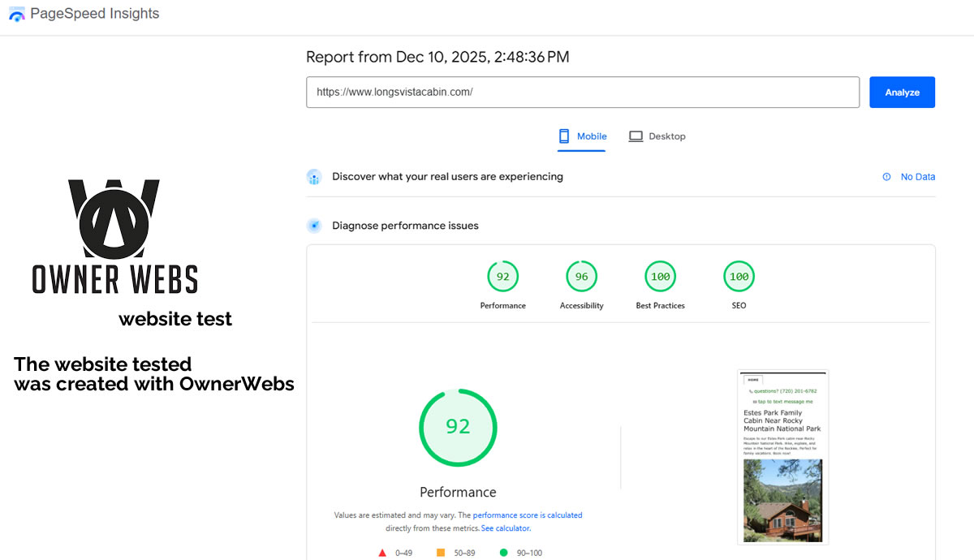Image resolution: width=974 pixels, height=560 pixels.
Task: Select the small Performance 92 score gauge
Action: pos(502,278)
